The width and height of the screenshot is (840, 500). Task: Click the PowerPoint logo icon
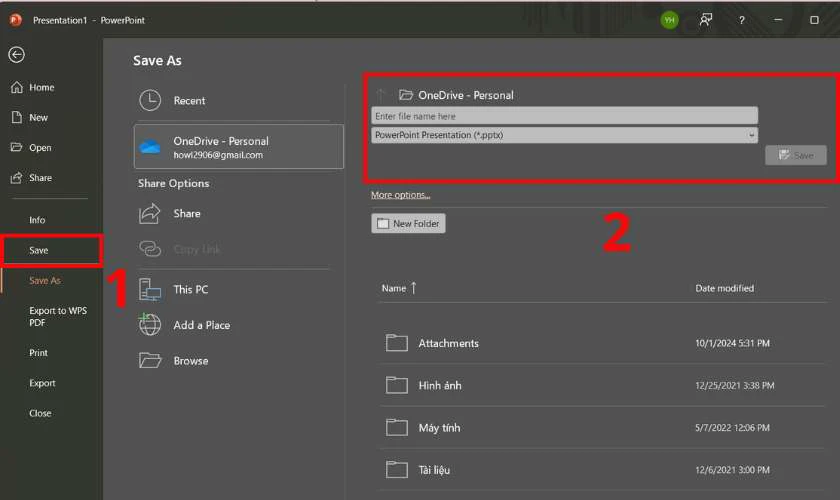coord(16,20)
